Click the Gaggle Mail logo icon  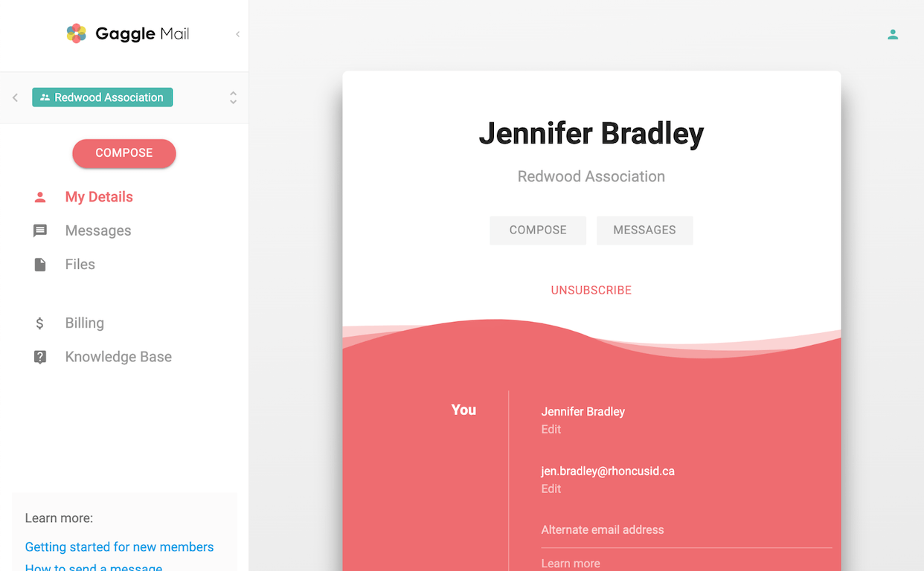[x=76, y=33]
